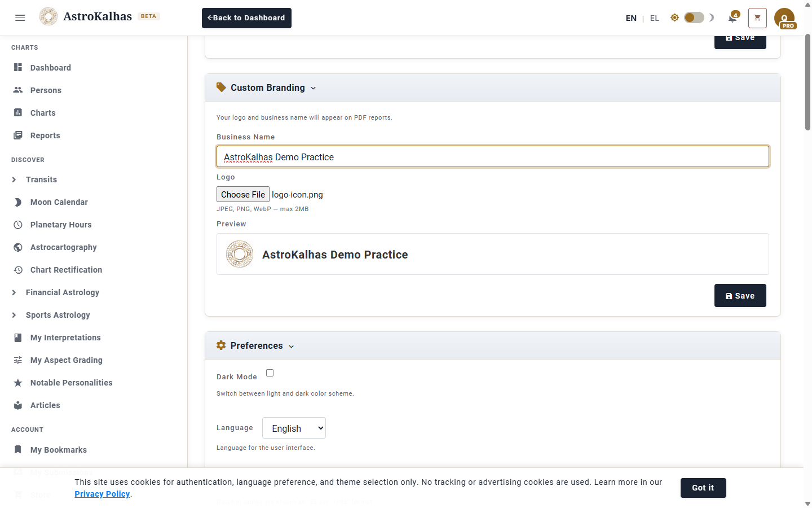Click the Moon Calendar sidebar icon

18,202
